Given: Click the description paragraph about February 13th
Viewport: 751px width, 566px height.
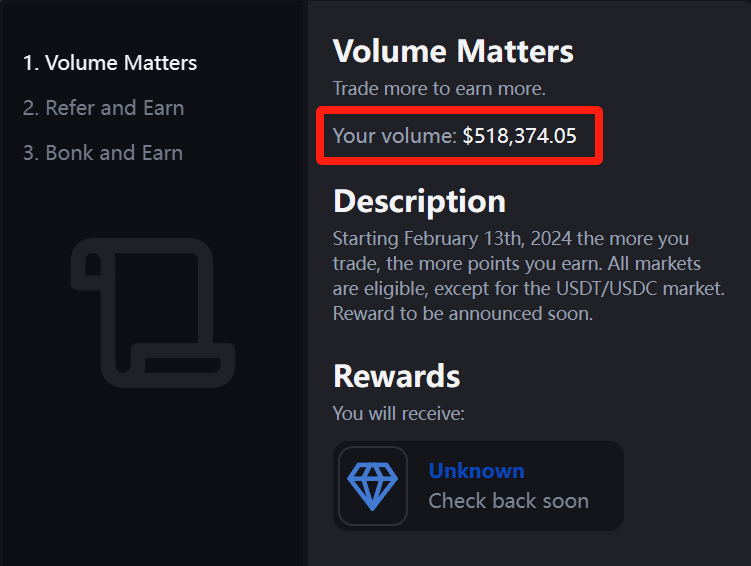Looking at the screenshot, I should [x=515, y=240].
